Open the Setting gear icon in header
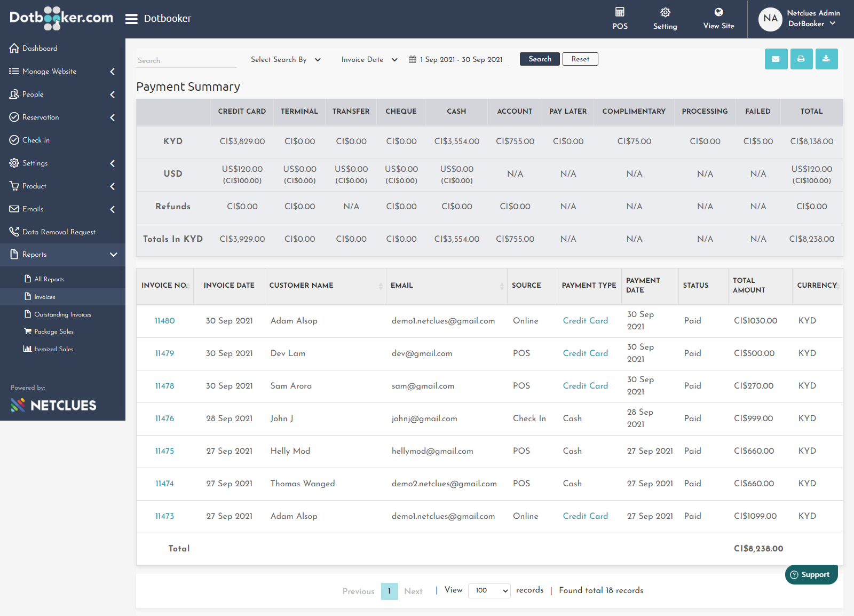The height and width of the screenshot is (616, 854). pos(665,12)
